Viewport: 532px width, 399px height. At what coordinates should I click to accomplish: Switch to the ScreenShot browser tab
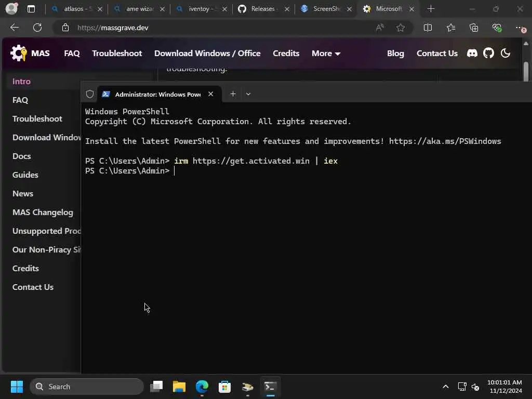(326, 9)
